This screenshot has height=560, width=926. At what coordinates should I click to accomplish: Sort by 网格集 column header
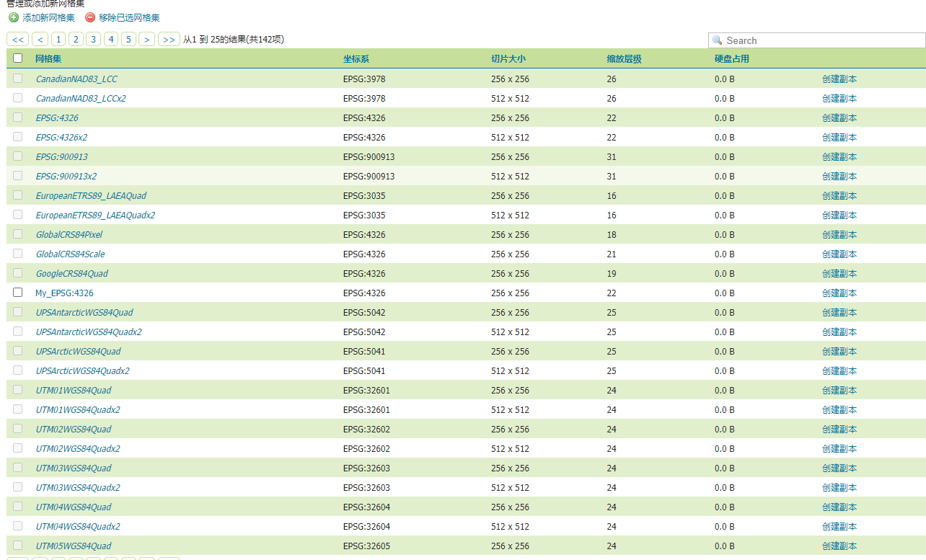(x=48, y=59)
